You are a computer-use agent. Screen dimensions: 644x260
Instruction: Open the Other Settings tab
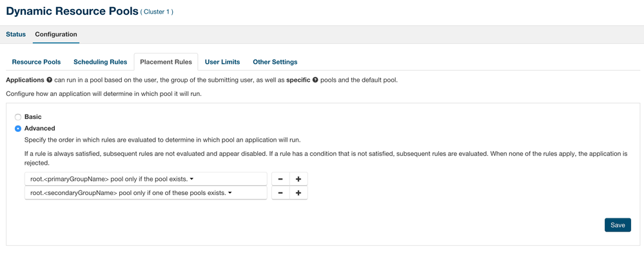275,62
